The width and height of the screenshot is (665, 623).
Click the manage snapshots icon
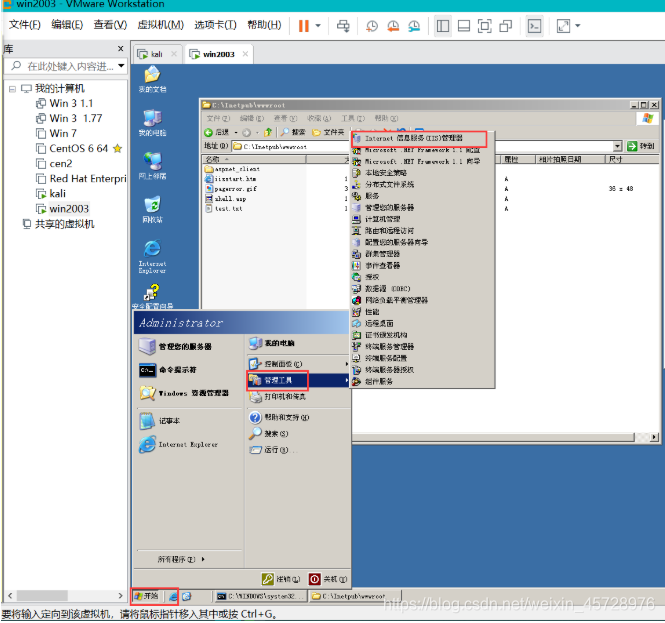tap(414, 26)
